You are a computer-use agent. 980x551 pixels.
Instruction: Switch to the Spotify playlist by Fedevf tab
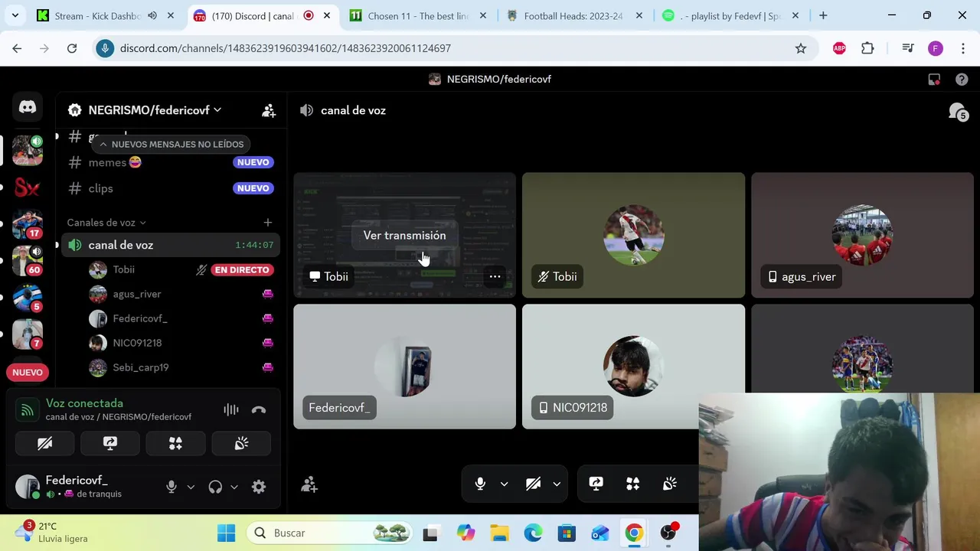(x=730, y=15)
